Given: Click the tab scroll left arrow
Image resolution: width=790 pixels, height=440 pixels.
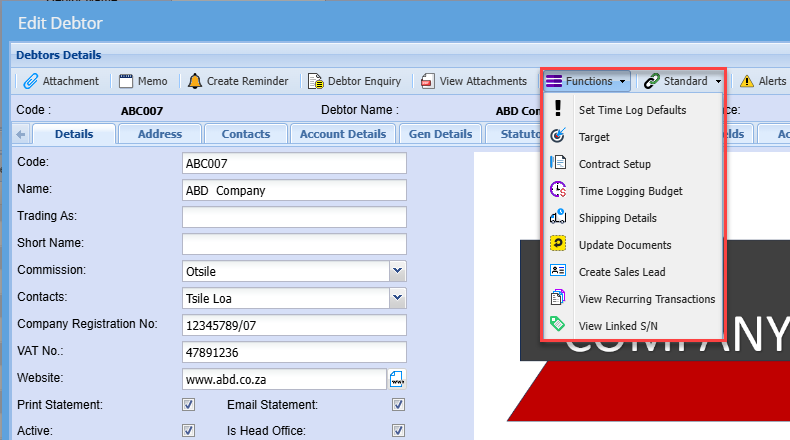Looking at the screenshot, I should coord(21,135).
